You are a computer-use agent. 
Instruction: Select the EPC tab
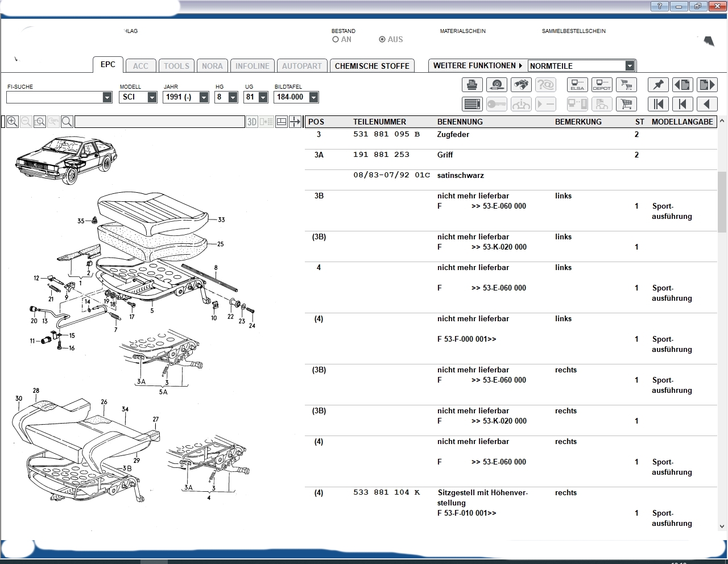[x=108, y=65]
